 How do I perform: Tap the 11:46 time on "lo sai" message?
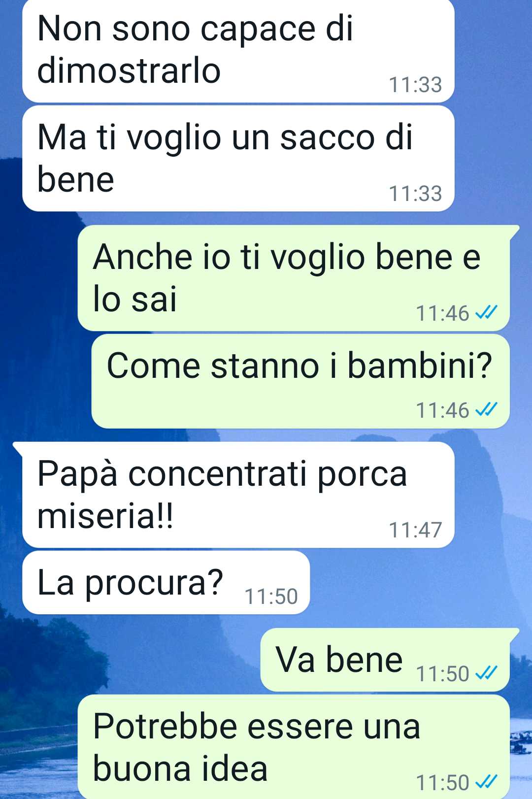(442, 313)
